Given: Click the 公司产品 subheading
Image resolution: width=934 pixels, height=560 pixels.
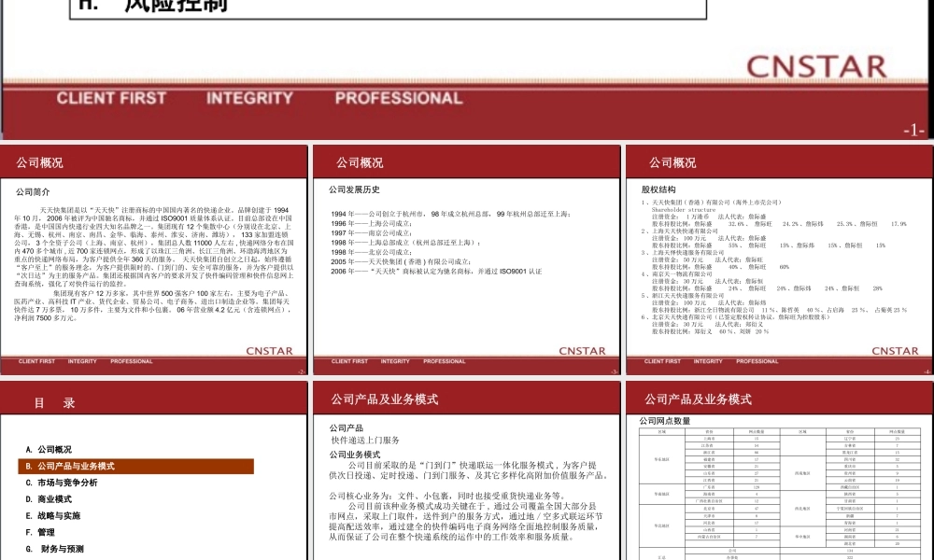Looking at the screenshot, I should point(347,427).
